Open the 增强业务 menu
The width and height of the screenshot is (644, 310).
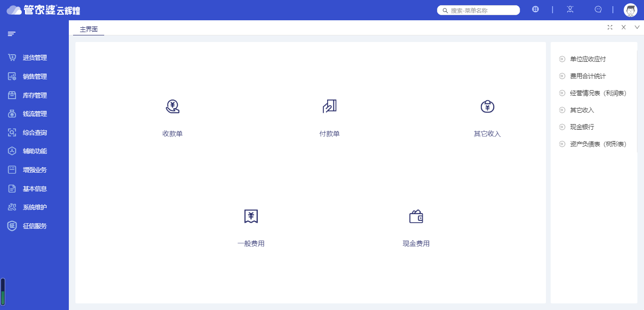pyautogui.click(x=34, y=170)
